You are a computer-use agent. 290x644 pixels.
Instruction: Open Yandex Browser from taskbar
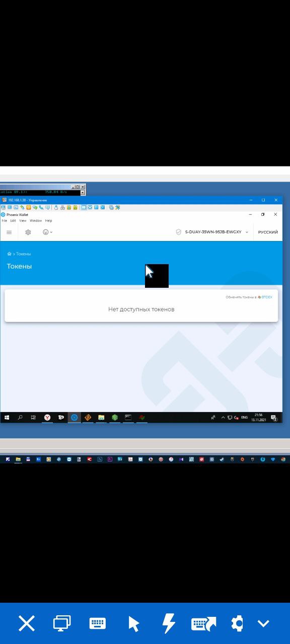pyautogui.click(x=47, y=418)
